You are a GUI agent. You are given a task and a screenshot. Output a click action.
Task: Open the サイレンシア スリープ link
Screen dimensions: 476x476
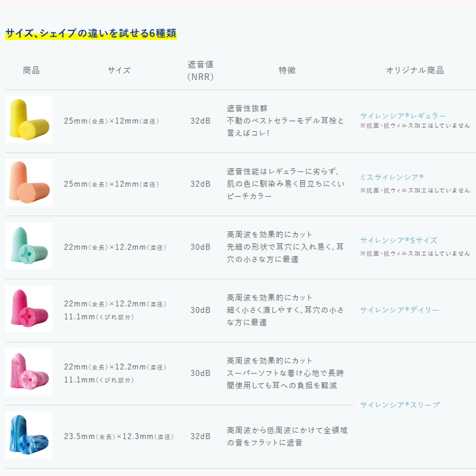(x=399, y=405)
